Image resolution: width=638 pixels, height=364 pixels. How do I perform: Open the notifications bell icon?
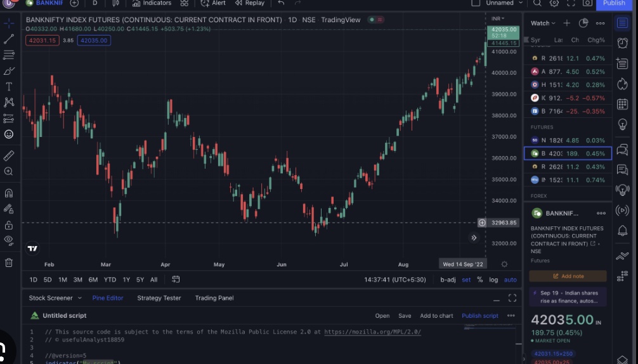coord(622,230)
